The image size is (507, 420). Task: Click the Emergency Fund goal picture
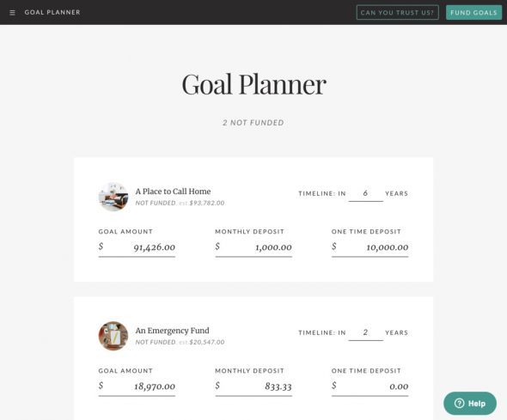pyautogui.click(x=113, y=336)
